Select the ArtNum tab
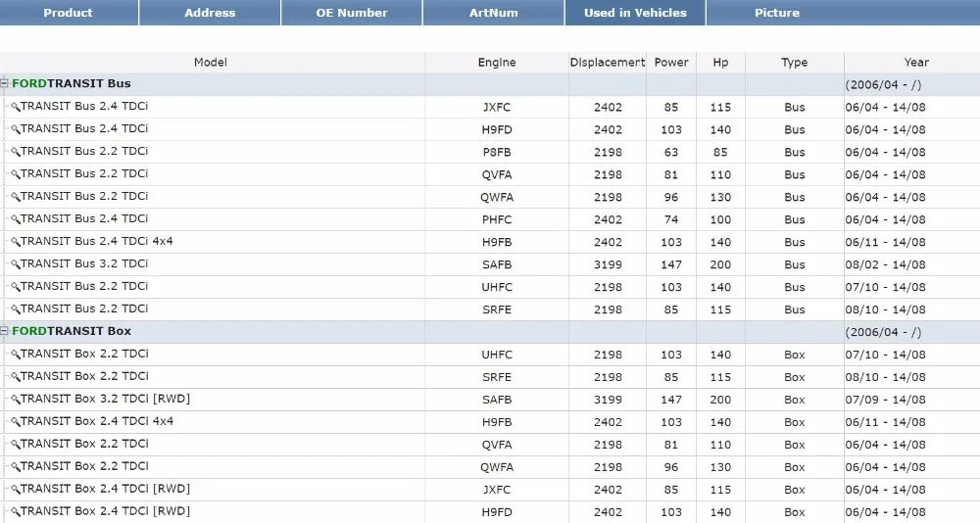Image resolution: width=980 pixels, height=523 pixels. [494, 13]
